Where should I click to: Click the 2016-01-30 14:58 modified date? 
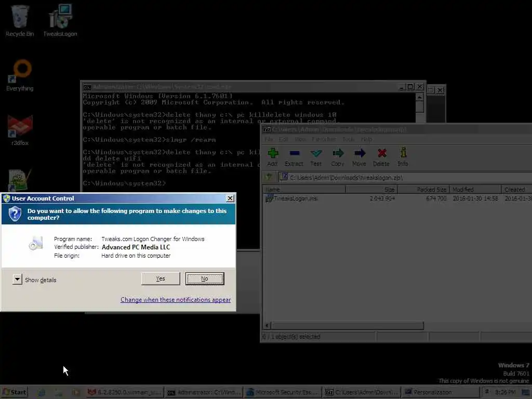475,198
